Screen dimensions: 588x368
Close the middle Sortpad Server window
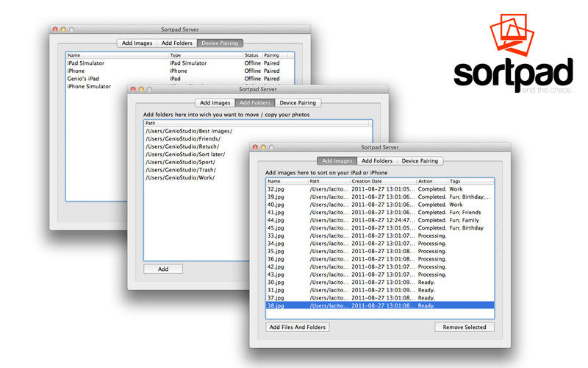tap(133, 89)
